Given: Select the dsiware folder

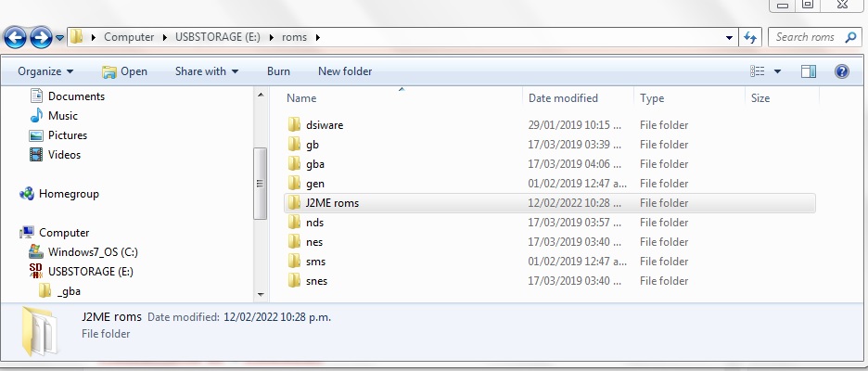Looking at the screenshot, I should click(x=325, y=124).
